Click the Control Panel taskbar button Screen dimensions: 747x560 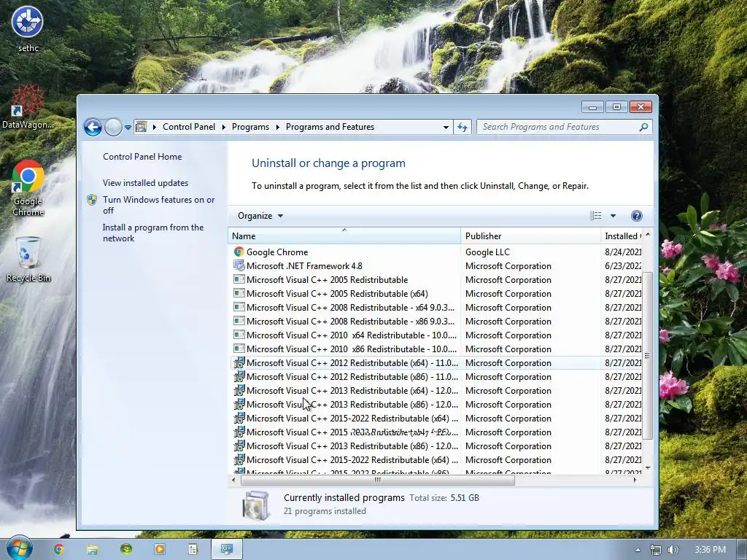pos(227,549)
